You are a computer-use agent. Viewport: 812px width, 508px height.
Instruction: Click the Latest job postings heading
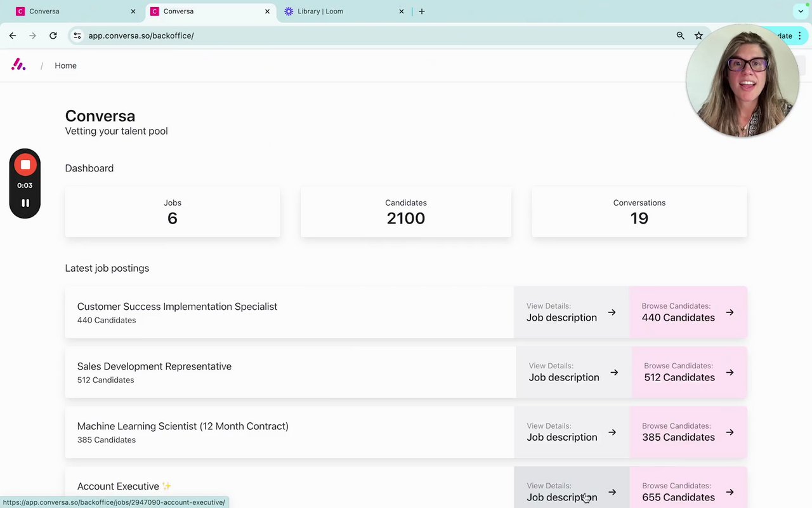[107, 268]
